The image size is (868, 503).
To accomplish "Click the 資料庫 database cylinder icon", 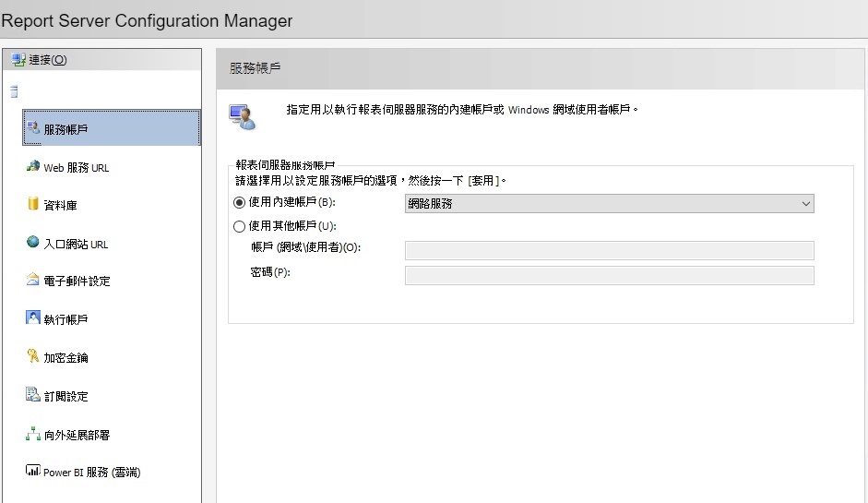I will [34, 205].
